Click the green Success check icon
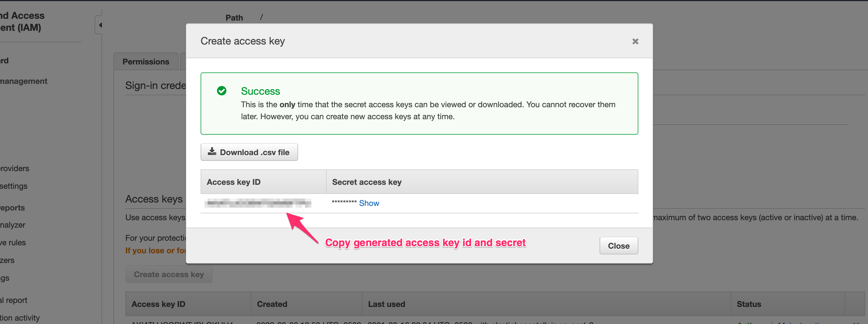This screenshot has width=868, height=324. [x=222, y=91]
